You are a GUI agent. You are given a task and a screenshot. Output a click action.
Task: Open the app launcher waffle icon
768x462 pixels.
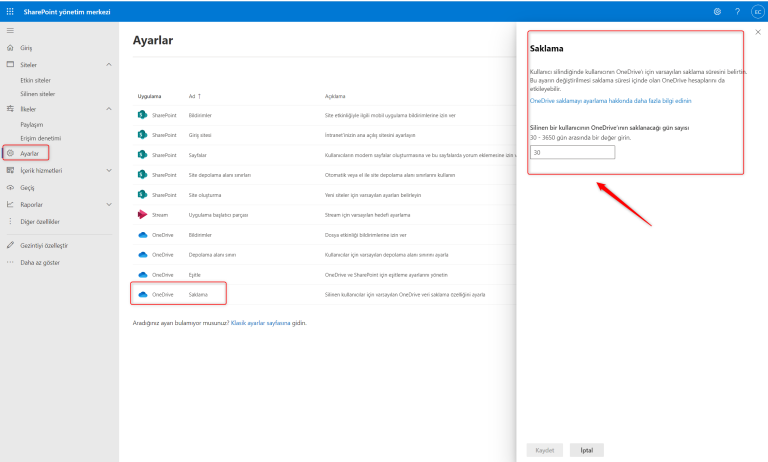click(x=9, y=11)
